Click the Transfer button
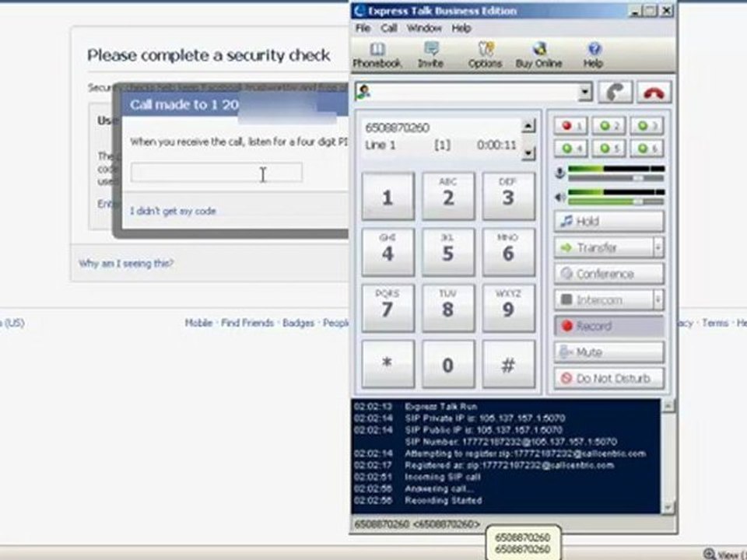Viewport: 747px width, 560px height. (604, 247)
